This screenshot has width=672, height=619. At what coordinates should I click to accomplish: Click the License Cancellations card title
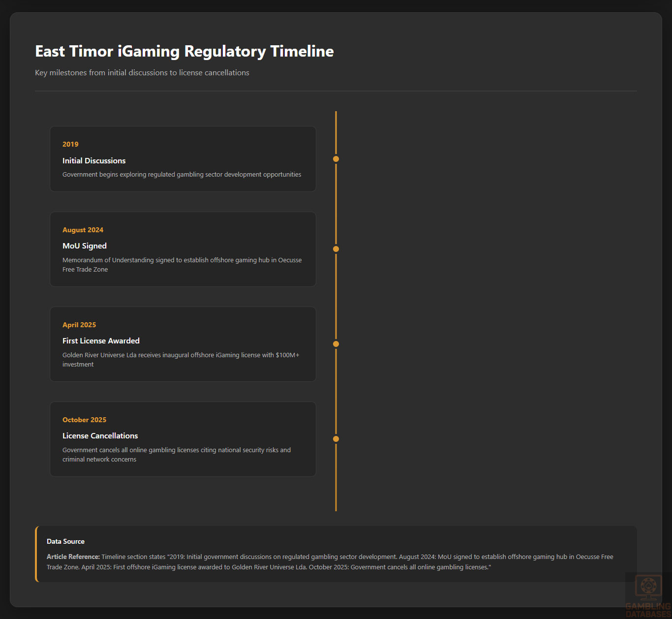[x=100, y=436]
